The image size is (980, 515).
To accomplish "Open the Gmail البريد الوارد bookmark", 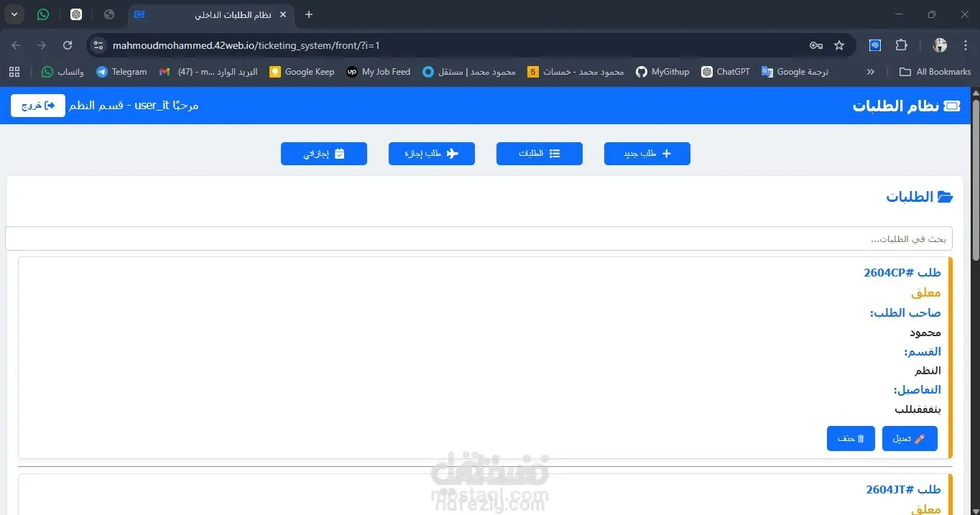I will click(x=208, y=72).
